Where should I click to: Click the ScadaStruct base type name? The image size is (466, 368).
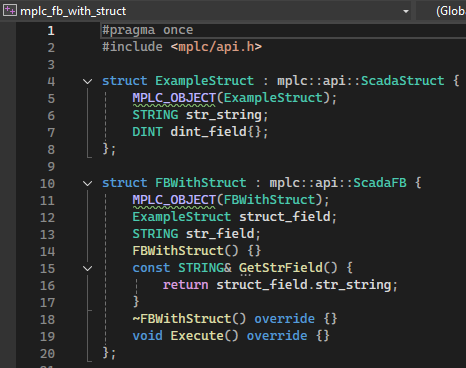(403, 81)
